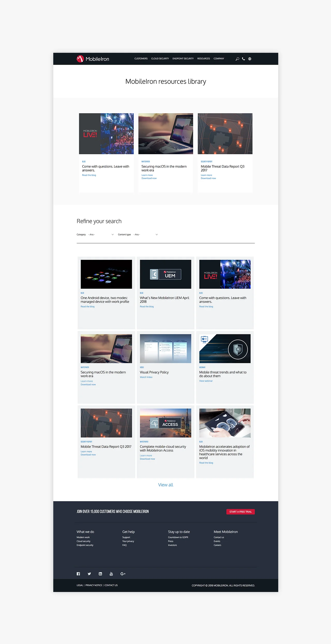This screenshot has width=331, height=644.
Task: Open the MobileIron Access thumbnail
Action: coord(165,423)
